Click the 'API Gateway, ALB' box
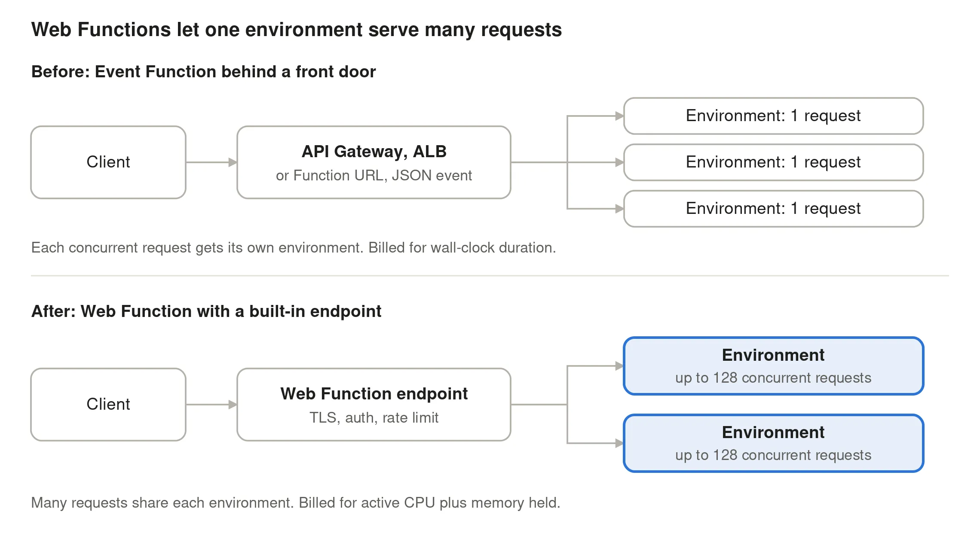 [374, 162]
